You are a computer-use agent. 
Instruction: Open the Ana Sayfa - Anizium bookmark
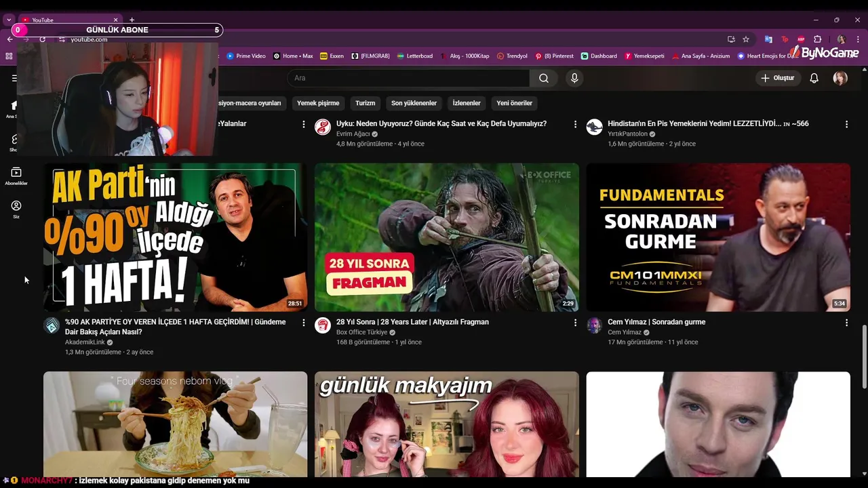pos(700,56)
